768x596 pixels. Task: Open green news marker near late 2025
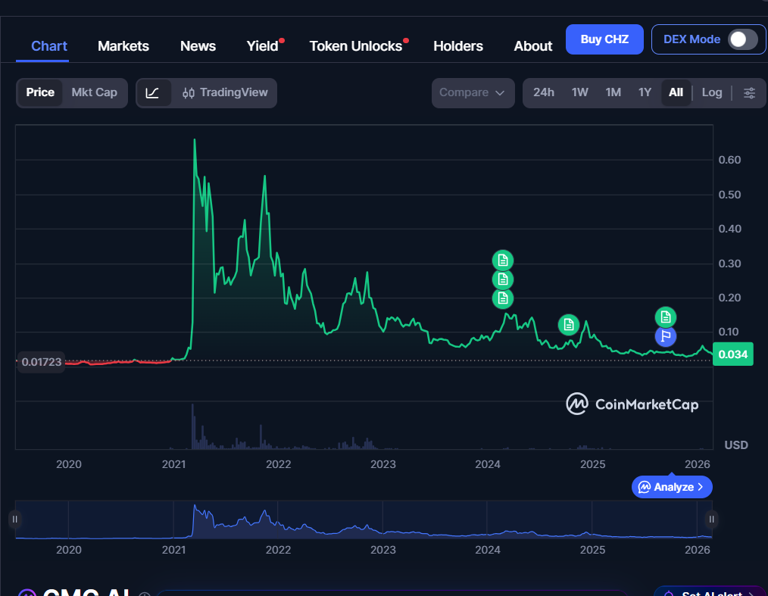pyautogui.click(x=665, y=317)
